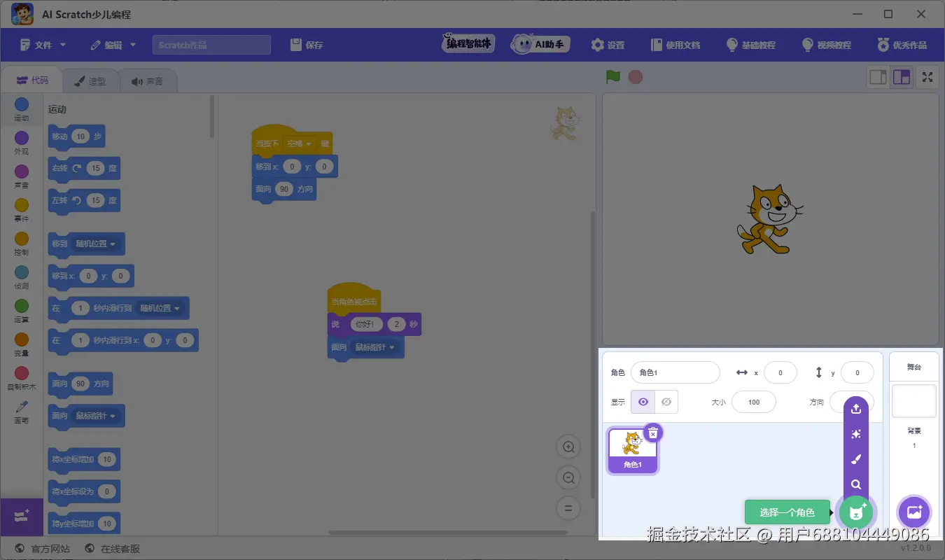Open 优秀作品 showcase
945x560 pixels.
click(x=902, y=45)
